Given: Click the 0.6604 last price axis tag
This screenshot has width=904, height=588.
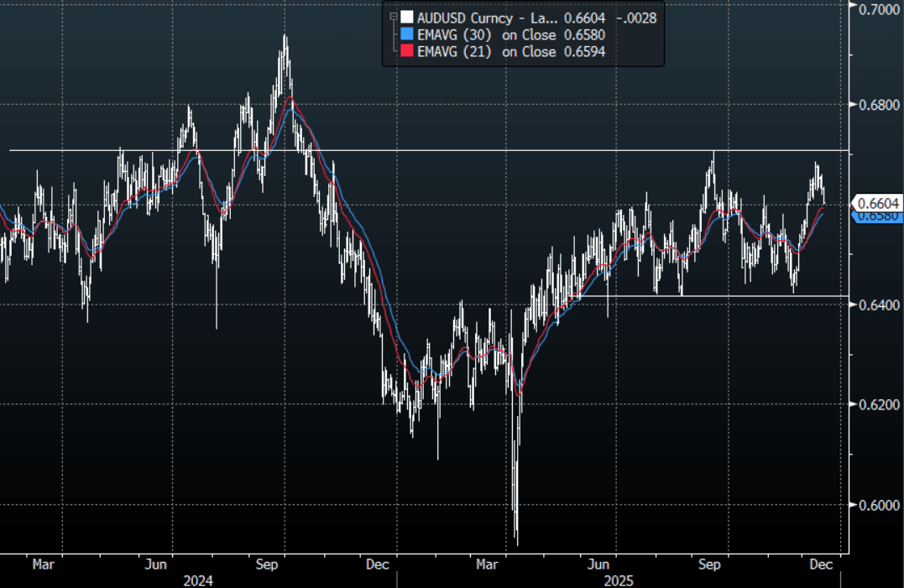Looking at the screenshot, I should pos(879,203).
